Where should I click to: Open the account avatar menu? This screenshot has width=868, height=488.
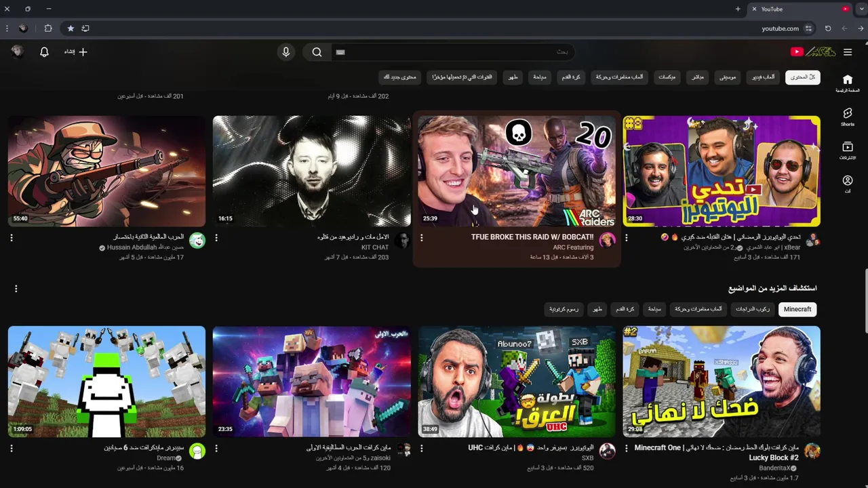18,52
